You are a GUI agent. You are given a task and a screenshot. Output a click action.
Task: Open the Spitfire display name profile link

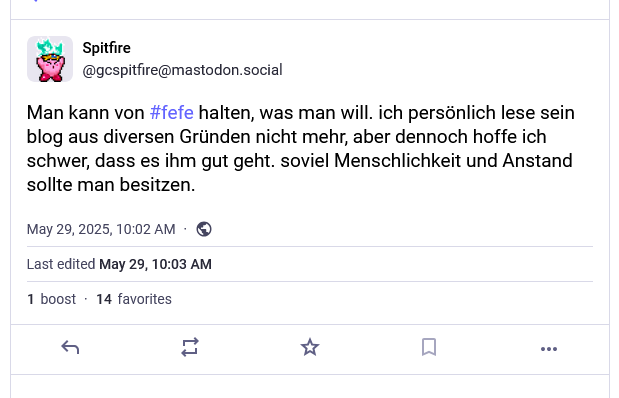(106, 48)
